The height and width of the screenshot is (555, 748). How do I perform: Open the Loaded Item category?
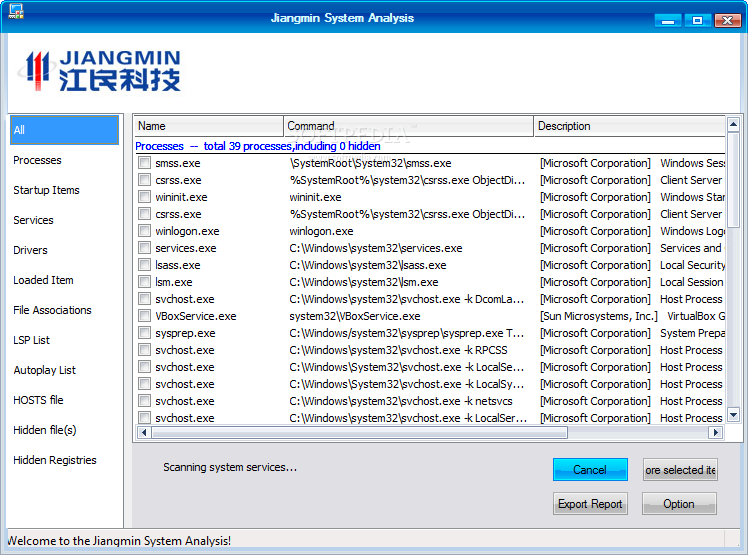pos(43,280)
